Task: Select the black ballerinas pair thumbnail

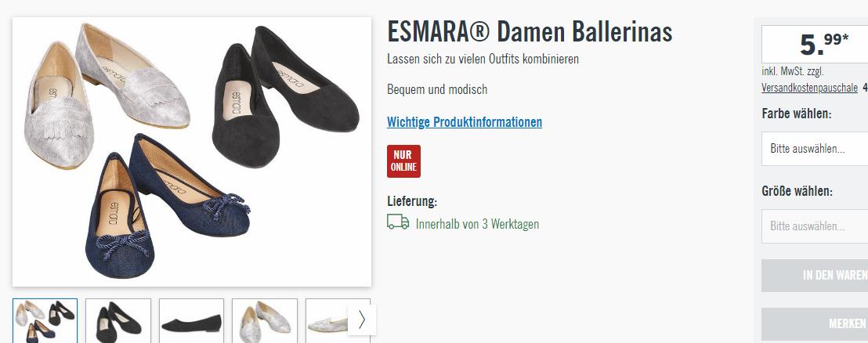Action: (118, 321)
